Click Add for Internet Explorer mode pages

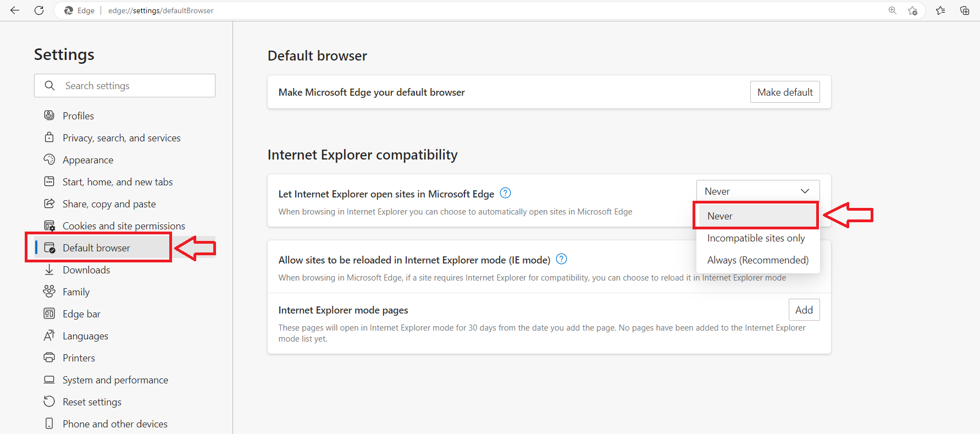[804, 310]
